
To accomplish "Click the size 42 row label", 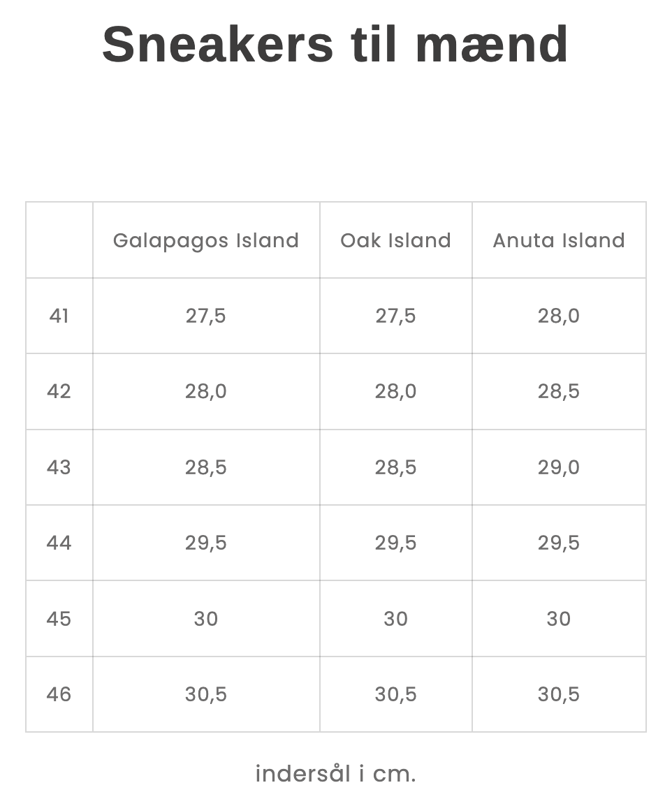I will pos(59,391).
